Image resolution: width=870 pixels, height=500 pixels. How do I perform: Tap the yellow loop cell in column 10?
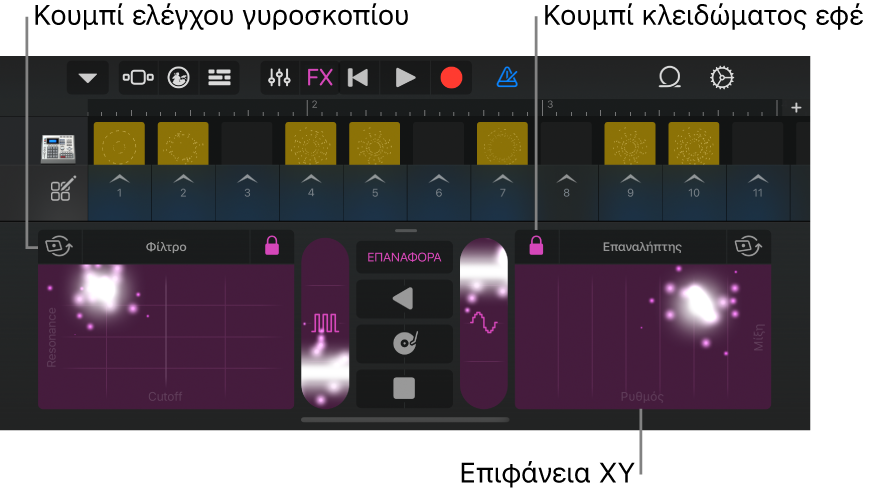[694, 144]
